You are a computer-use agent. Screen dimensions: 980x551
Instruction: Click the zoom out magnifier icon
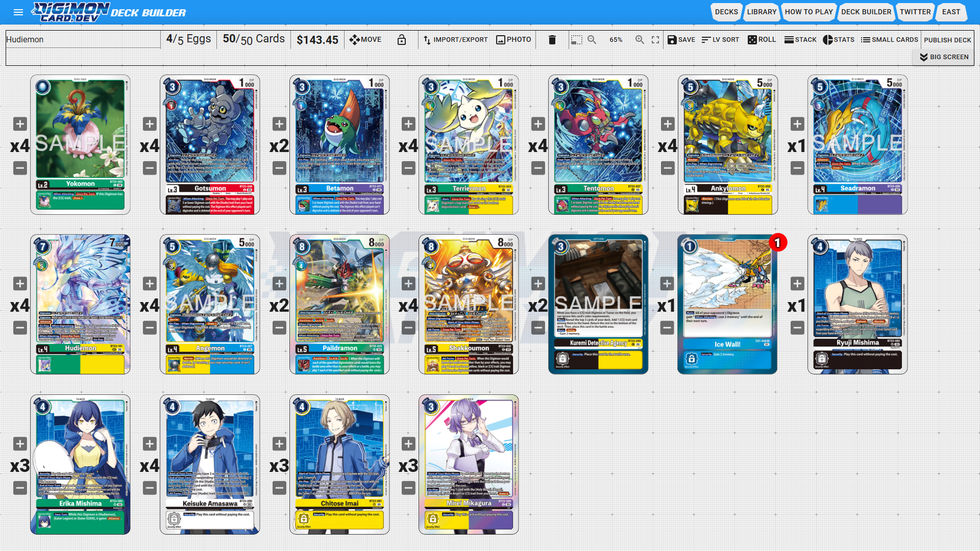(x=592, y=40)
